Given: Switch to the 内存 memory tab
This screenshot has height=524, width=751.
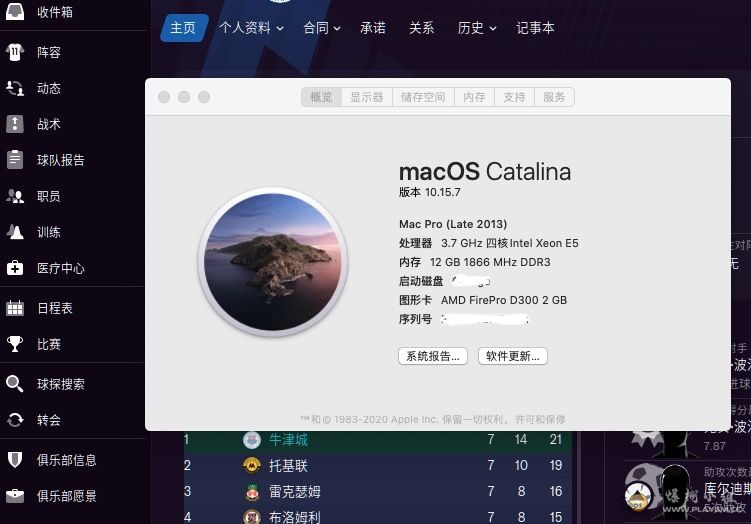Looking at the screenshot, I should (474, 97).
